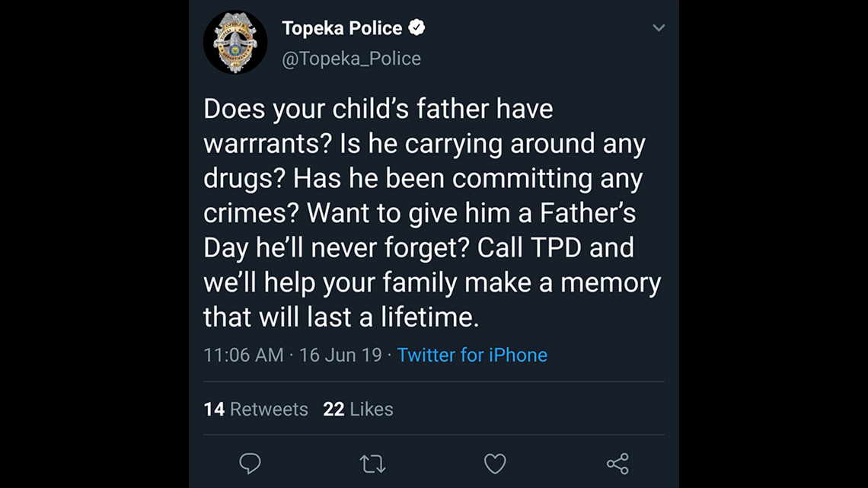Click the verified checkmark badge
868x488 pixels.
(x=416, y=27)
